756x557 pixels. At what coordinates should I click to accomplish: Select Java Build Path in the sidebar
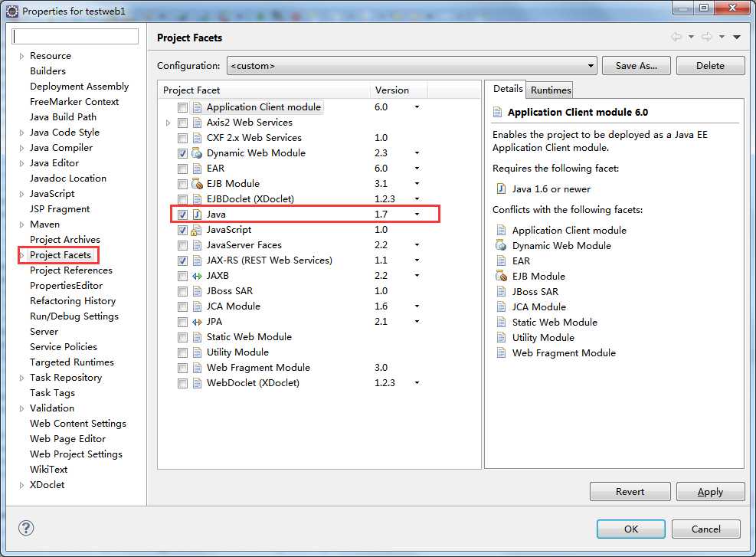(x=63, y=116)
